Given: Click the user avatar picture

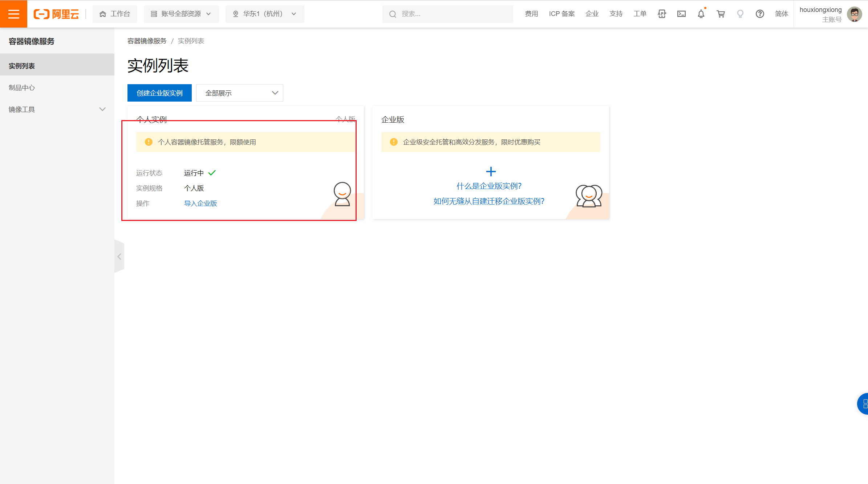Looking at the screenshot, I should point(854,14).
